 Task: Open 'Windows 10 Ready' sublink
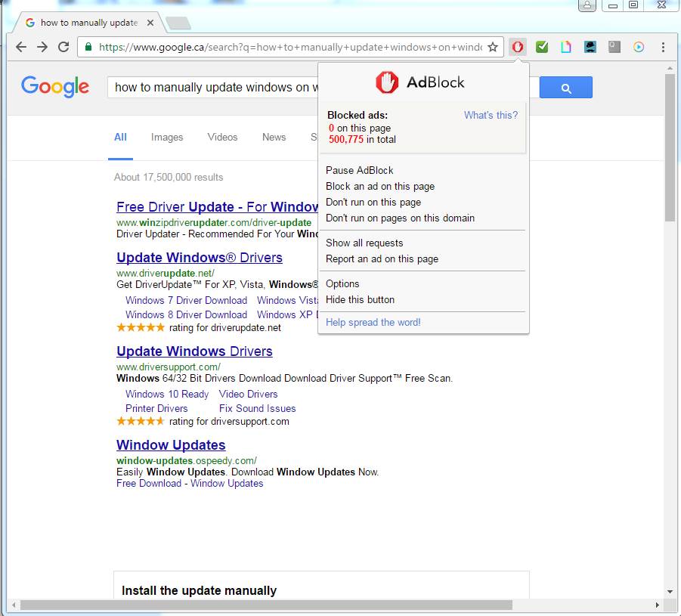[x=167, y=394]
